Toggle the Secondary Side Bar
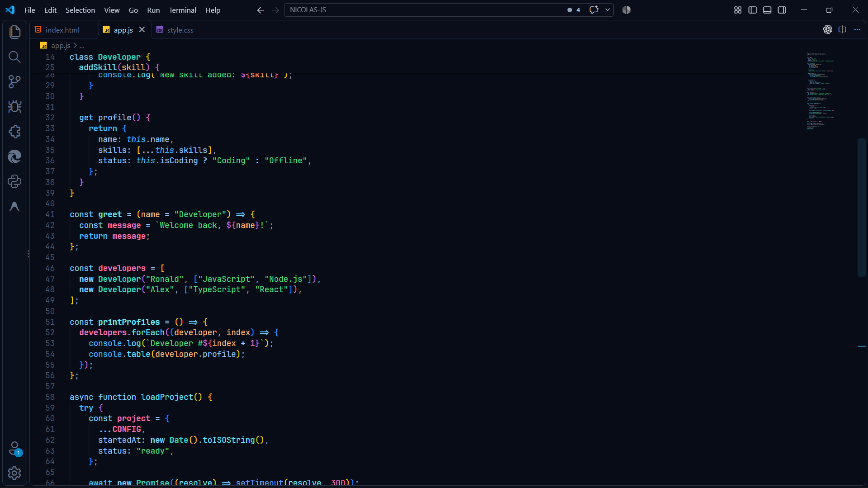The width and height of the screenshot is (868, 488). [x=782, y=10]
